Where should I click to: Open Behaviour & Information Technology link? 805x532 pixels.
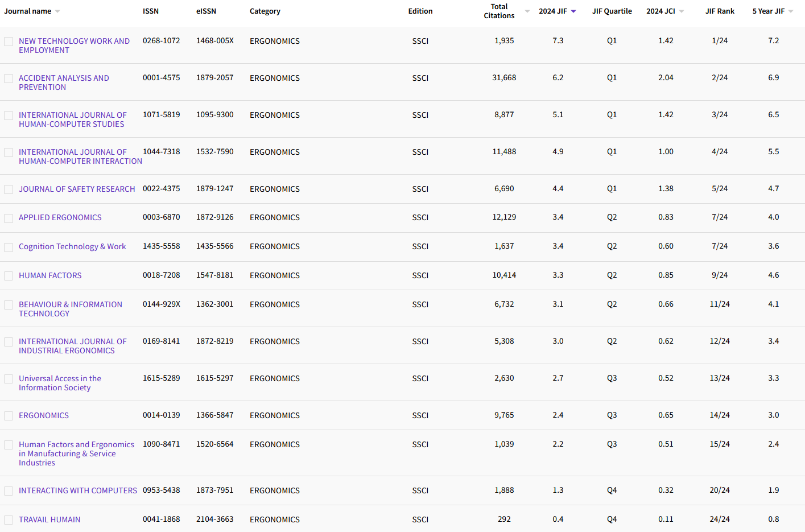coord(71,309)
